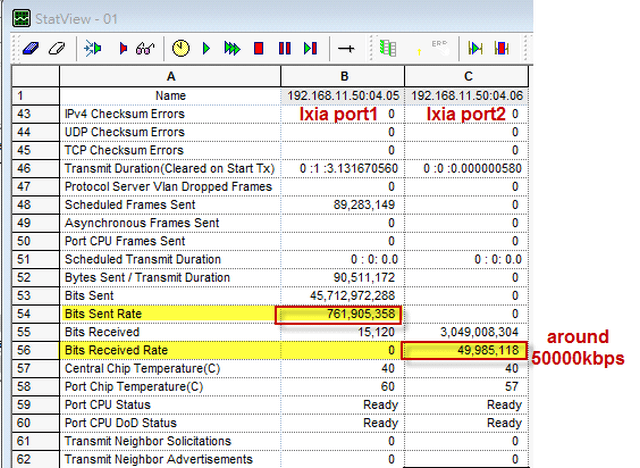Click the 192.168.11.50:04.05 port header cell

tap(343, 95)
